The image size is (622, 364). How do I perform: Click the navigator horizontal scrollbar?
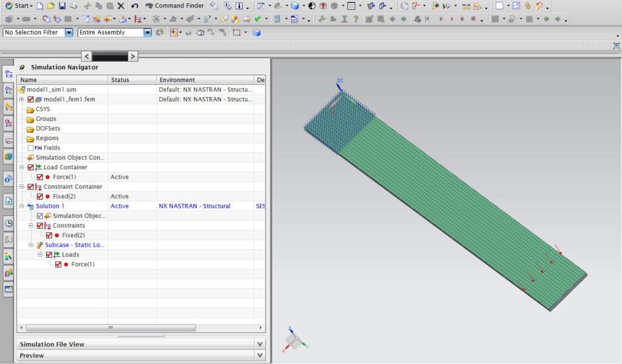(109, 328)
